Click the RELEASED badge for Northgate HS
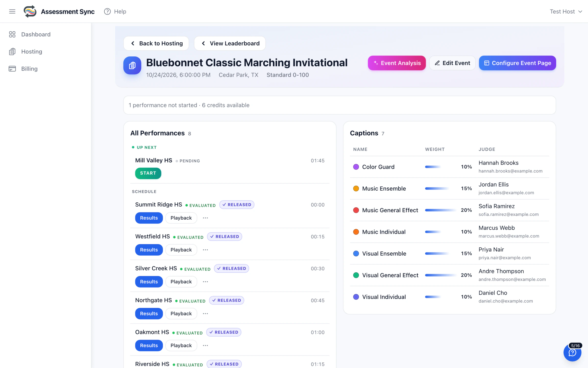The image size is (588, 368). [227, 300]
